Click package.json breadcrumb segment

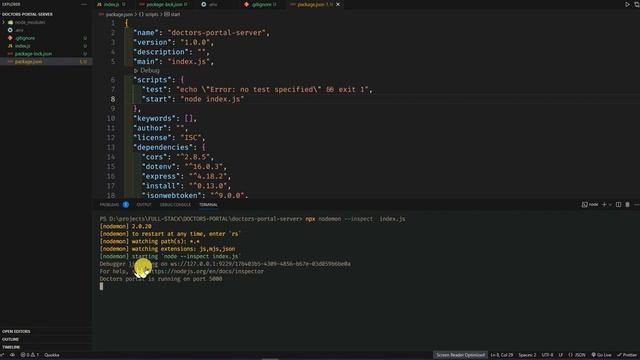(118, 14)
